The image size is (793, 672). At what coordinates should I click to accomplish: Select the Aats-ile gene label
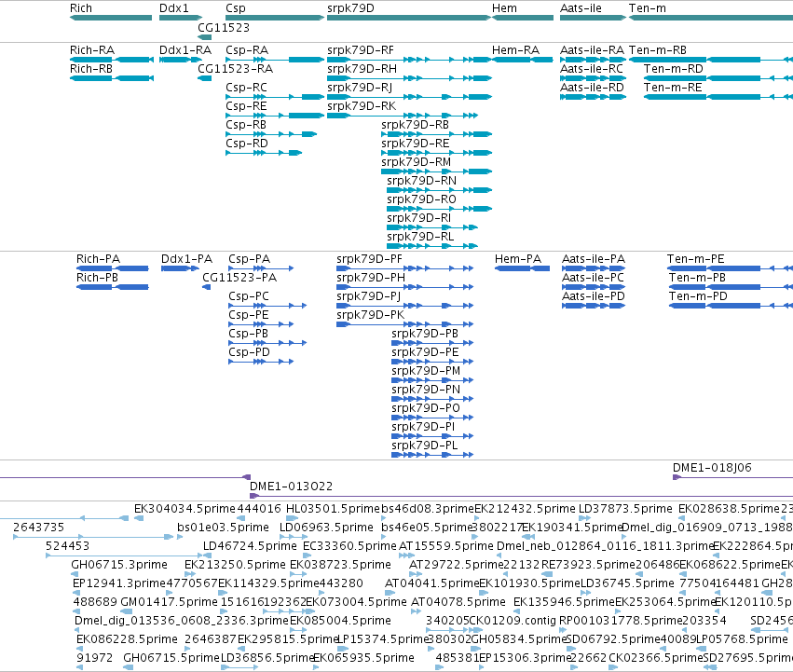click(x=581, y=8)
